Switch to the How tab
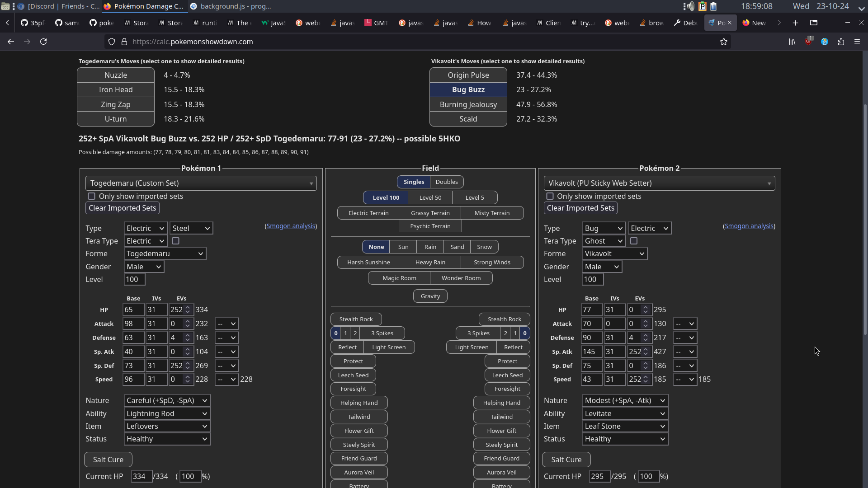 click(480, 23)
